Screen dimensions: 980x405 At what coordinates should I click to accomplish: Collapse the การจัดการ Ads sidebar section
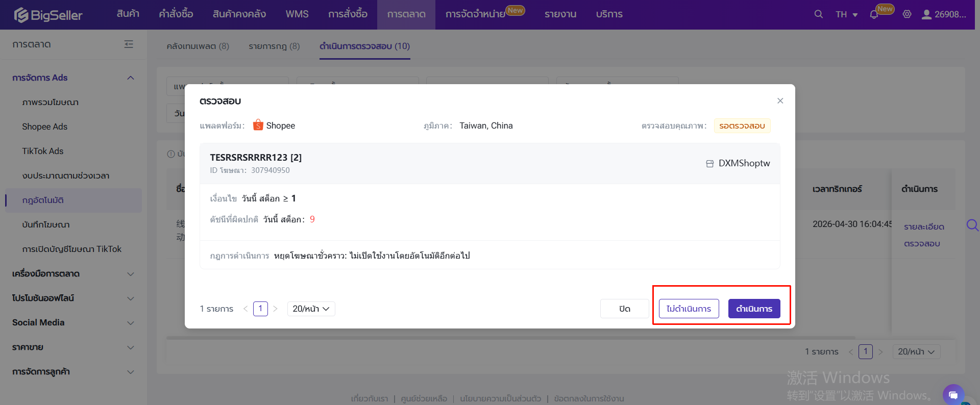point(130,78)
